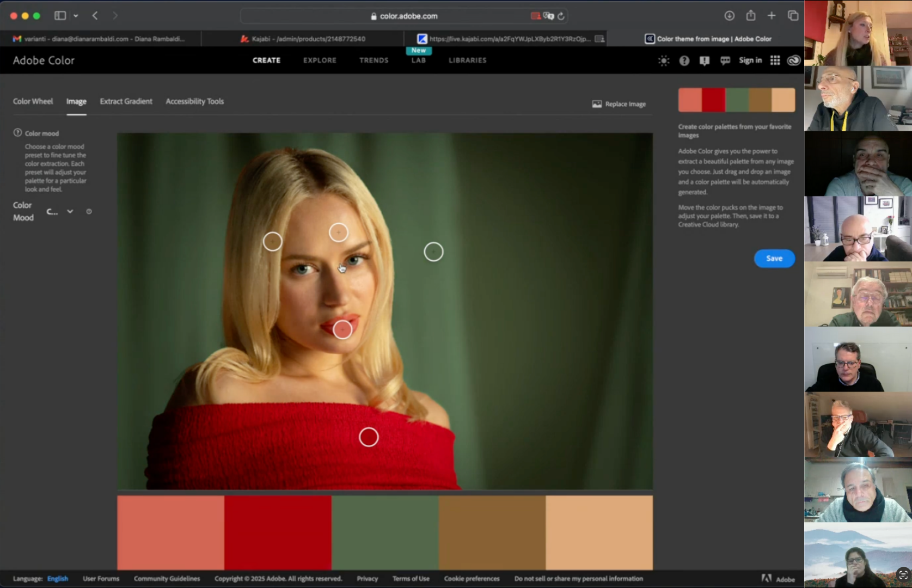This screenshot has width=912, height=588.
Task: Click the Adobe Color logo
Action: [44, 60]
